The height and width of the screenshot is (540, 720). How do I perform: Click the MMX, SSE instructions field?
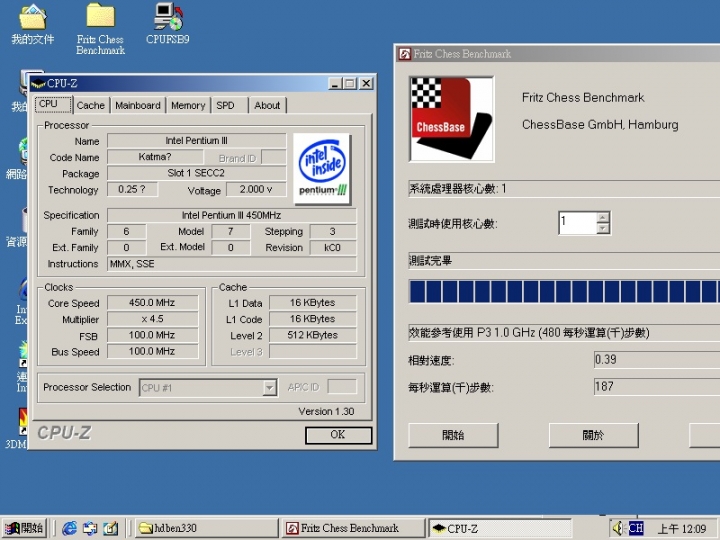click(x=231, y=264)
